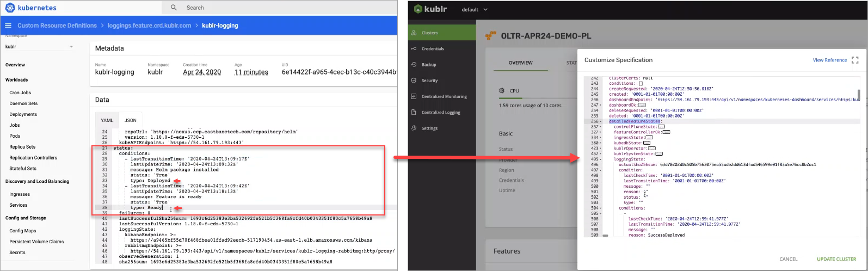Expand the kublrSystemState fold on line 452
868x271 pixels.
601,153
